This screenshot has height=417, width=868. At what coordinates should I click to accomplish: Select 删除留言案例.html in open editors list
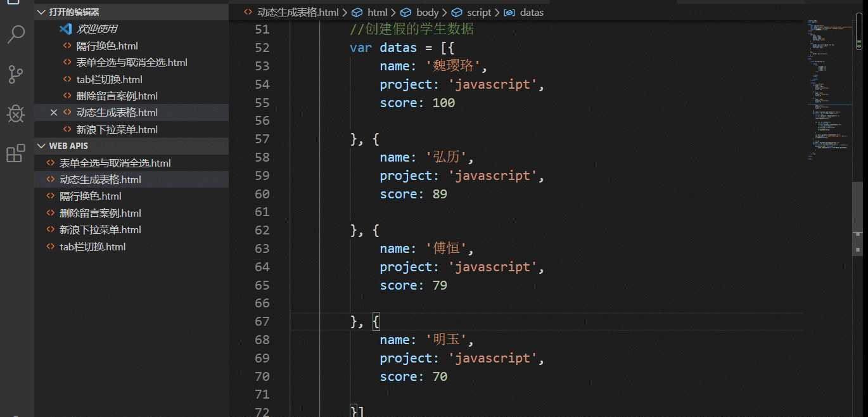tap(117, 96)
